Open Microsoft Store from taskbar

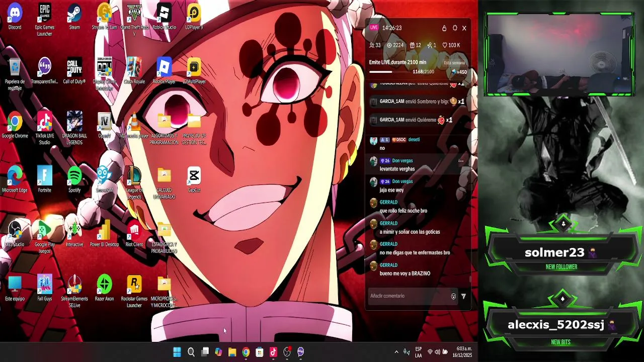pyautogui.click(x=260, y=352)
